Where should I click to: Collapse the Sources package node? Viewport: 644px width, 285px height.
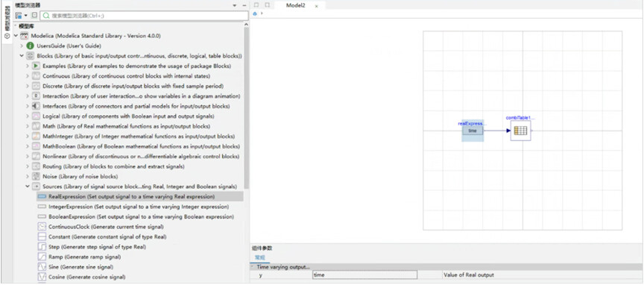coord(28,187)
